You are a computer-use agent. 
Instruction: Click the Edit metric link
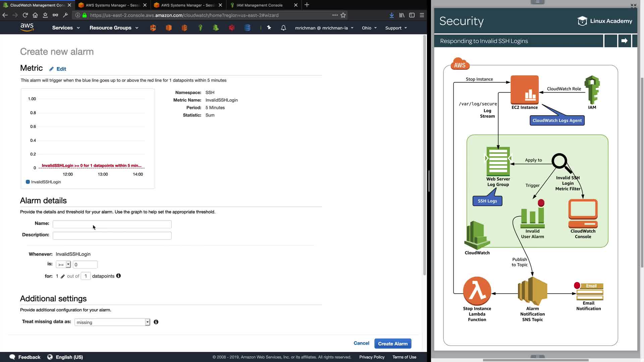61,69
